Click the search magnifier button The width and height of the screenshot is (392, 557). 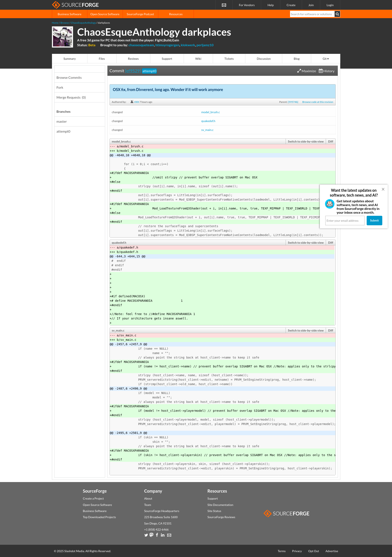point(337,14)
